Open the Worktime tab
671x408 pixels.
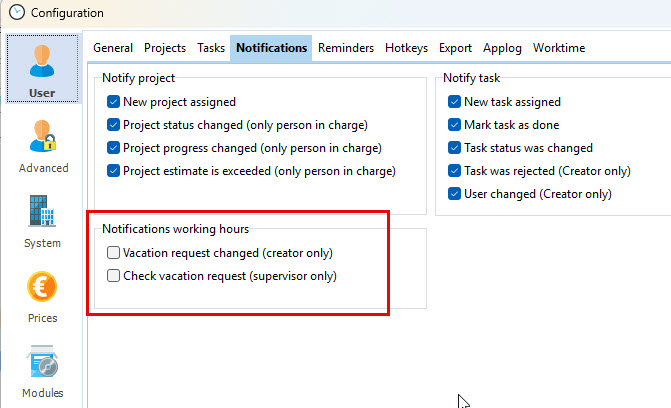(559, 48)
